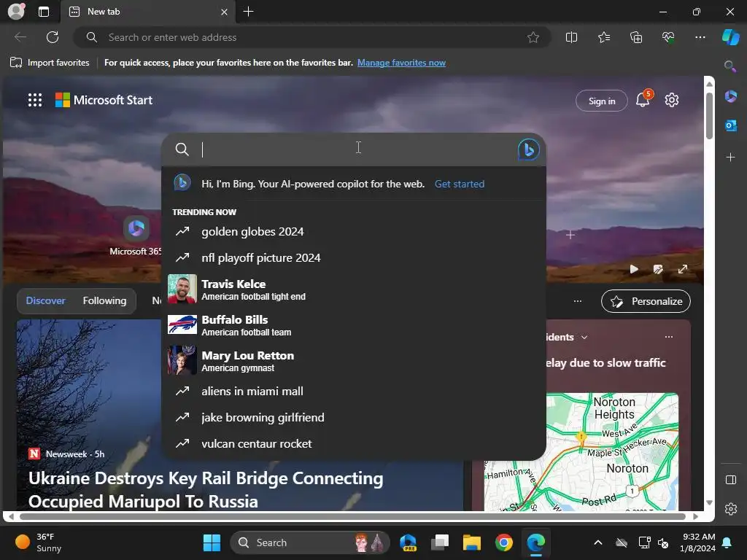Open taskbar clock and date
The height and width of the screenshot is (560, 747).
(x=697, y=542)
